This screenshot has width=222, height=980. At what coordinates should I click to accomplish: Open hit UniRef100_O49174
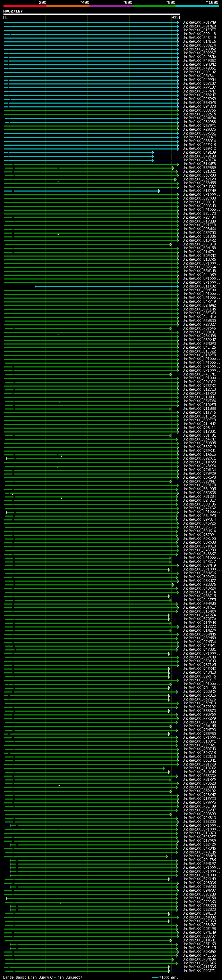pos(199,160)
